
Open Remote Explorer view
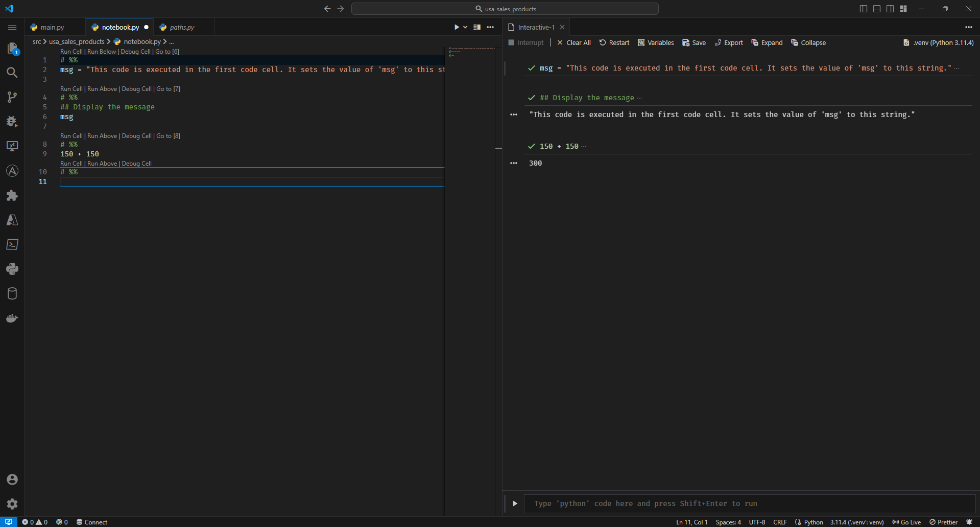12,146
